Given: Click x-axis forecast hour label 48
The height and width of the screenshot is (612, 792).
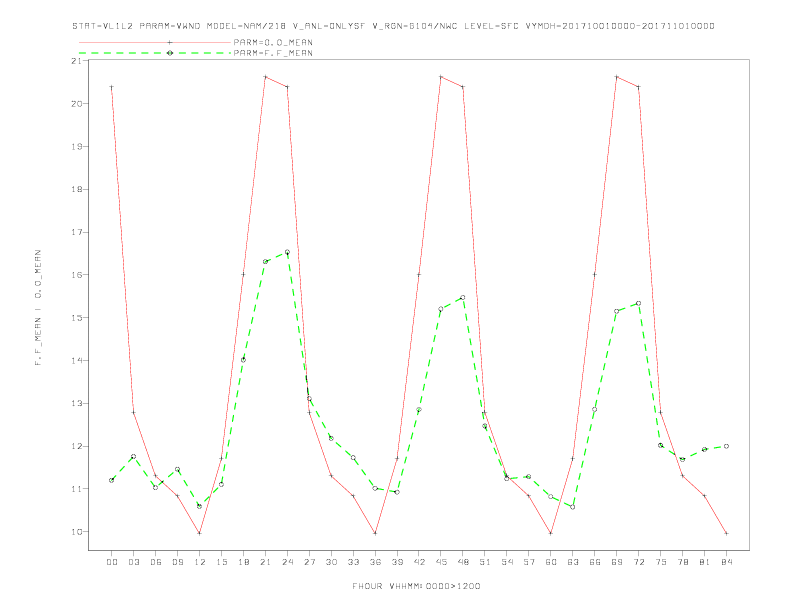Looking at the screenshot, I should (x=463, y=562).
